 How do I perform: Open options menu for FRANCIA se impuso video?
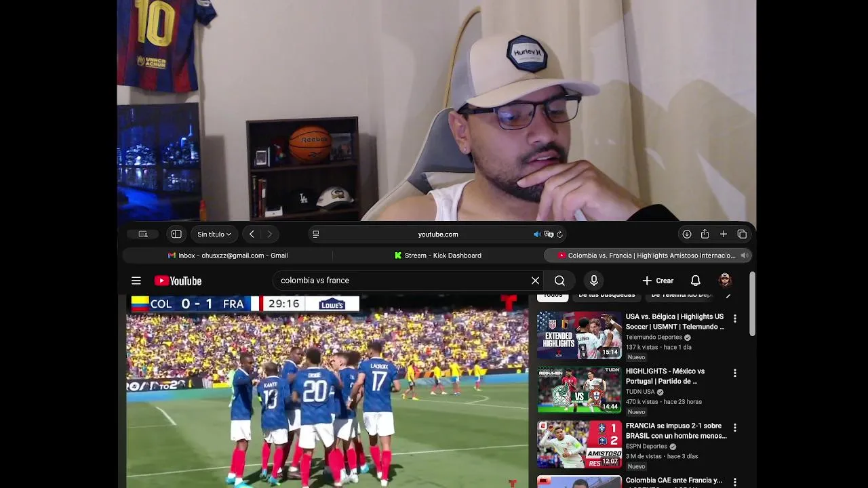734,428
